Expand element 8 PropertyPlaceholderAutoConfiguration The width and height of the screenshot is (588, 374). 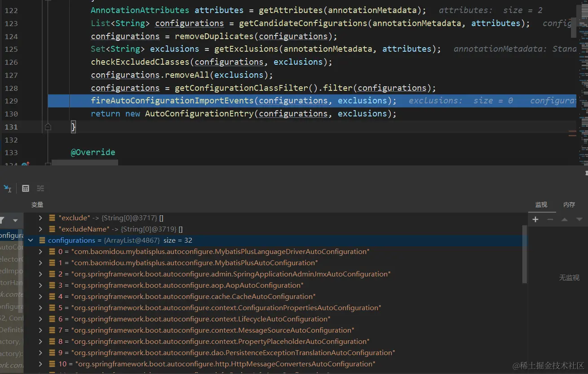[40, 342]
